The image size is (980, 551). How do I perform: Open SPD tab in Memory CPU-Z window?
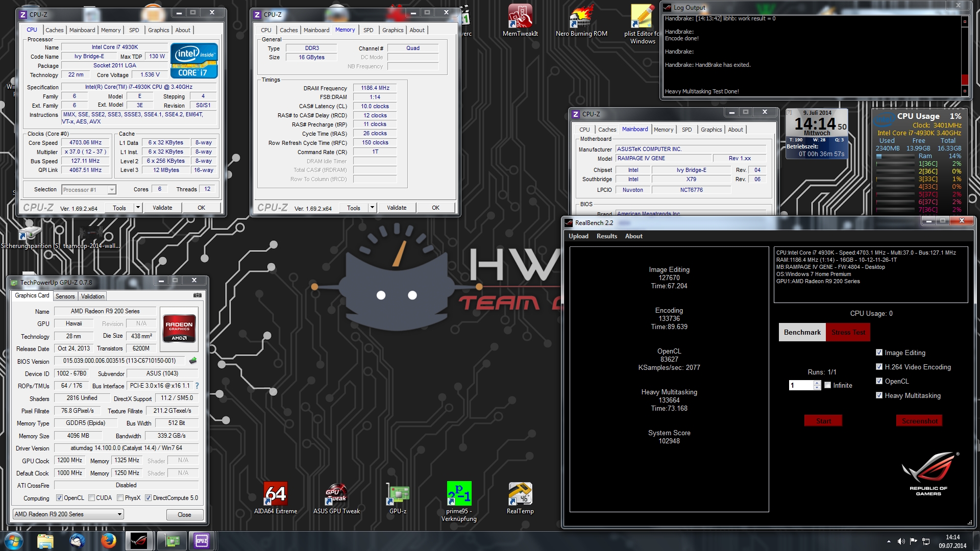click(369, 30)
